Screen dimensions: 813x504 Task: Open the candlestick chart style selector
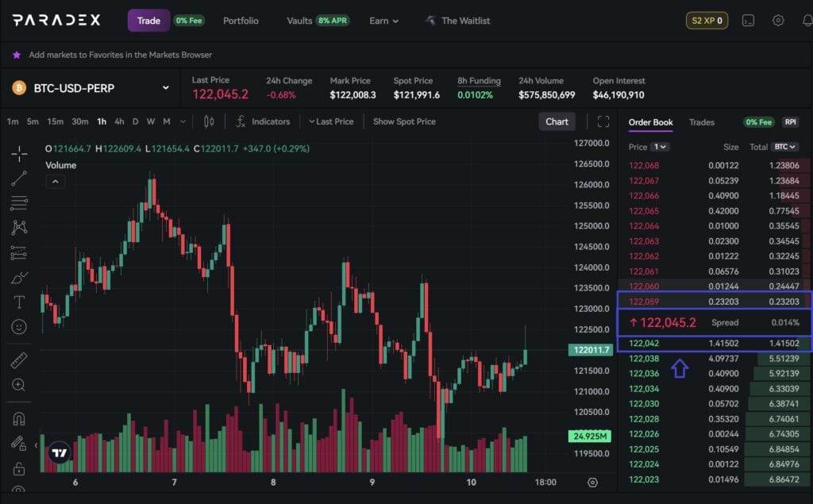tap(210, 121)
